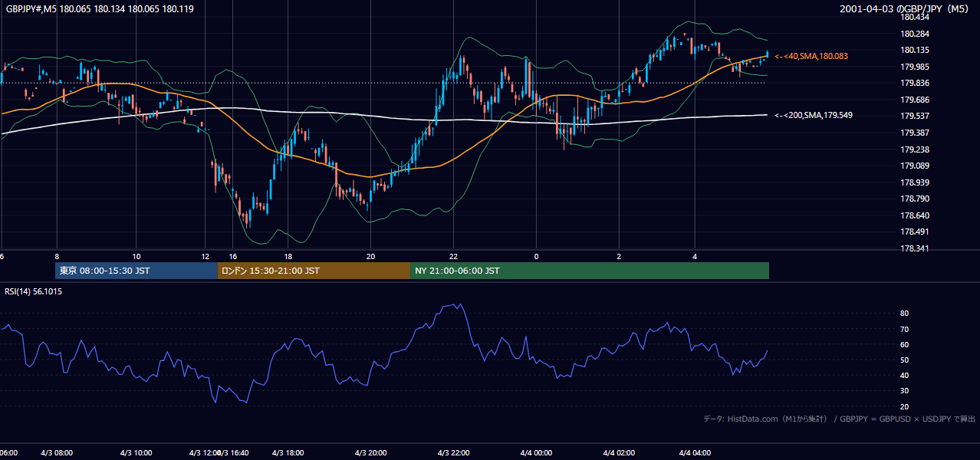
Task: Click hour label 10 on the price chart's time axis
Action: coord(136,256)
